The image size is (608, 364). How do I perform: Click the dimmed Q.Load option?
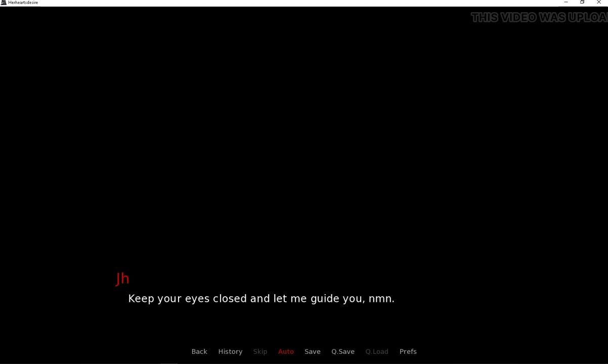pyautogui.click(x=377, y=351)
